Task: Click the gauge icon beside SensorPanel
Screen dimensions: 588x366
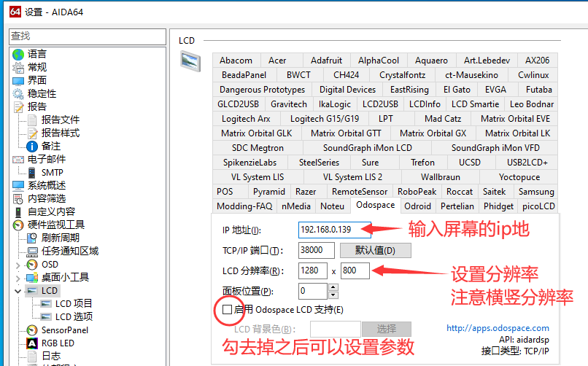Action: pyautogui.click(x=32, y=330)
